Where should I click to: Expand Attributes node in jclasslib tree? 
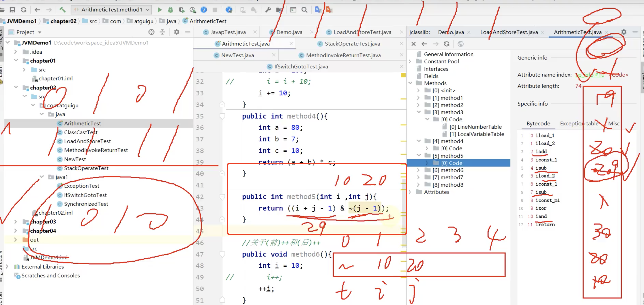click(x=410, y=192)
